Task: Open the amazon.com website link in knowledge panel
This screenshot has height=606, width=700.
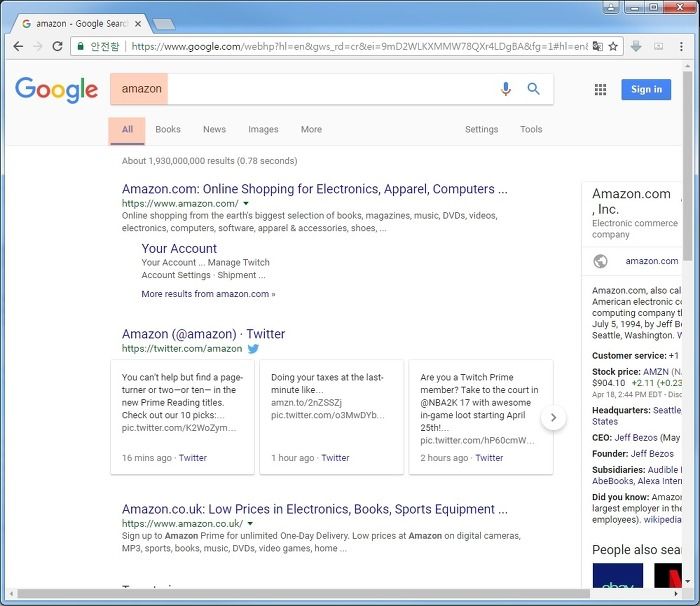Action: point(651,261)
